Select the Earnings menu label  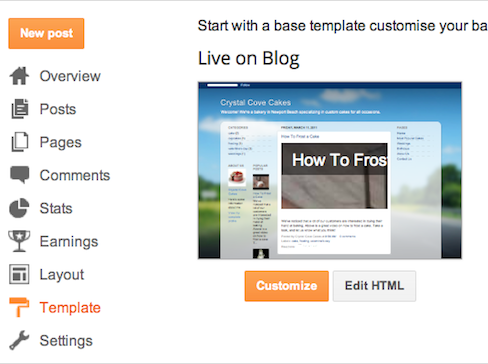click(69, 242)
